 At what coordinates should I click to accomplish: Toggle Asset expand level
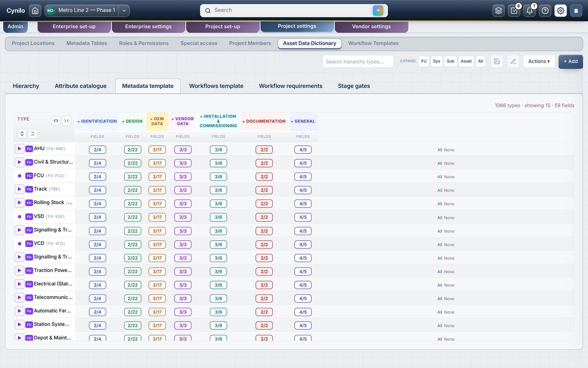pyautogui.click(x=466, y=61)
